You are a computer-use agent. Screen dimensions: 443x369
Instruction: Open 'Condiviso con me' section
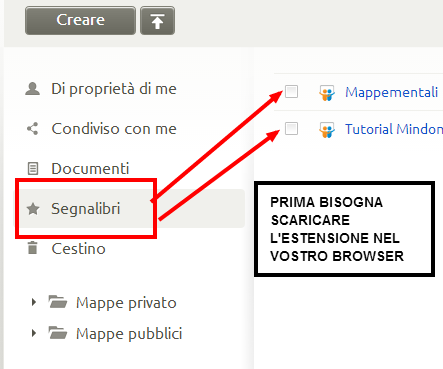coord(114,129)
